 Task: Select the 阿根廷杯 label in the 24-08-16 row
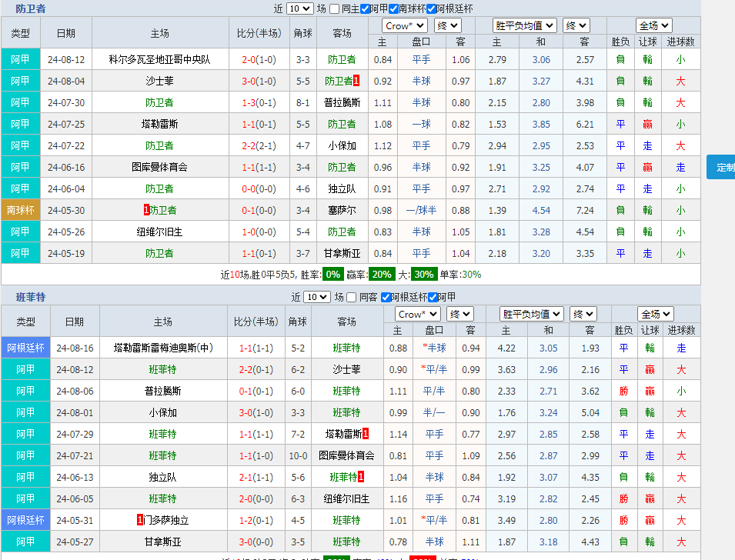25,348
